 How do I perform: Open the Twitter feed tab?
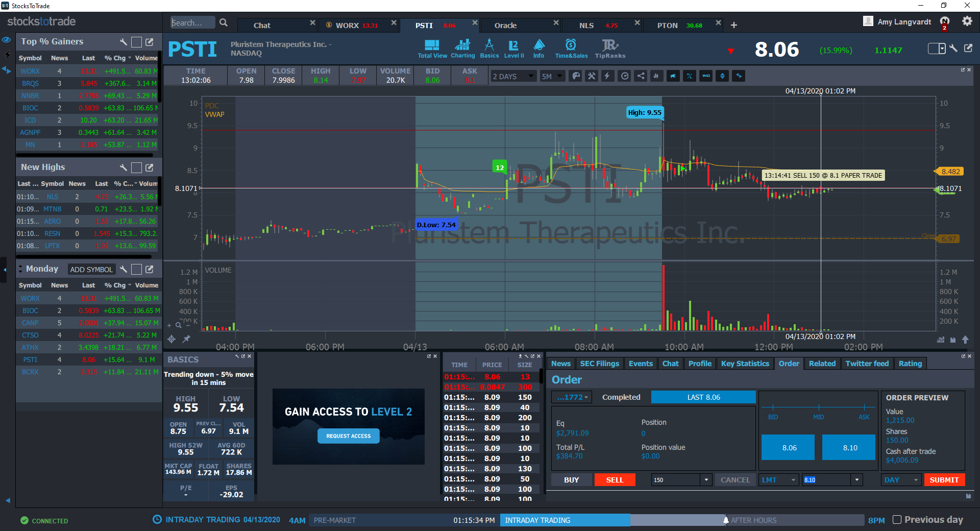pos(867,364)
